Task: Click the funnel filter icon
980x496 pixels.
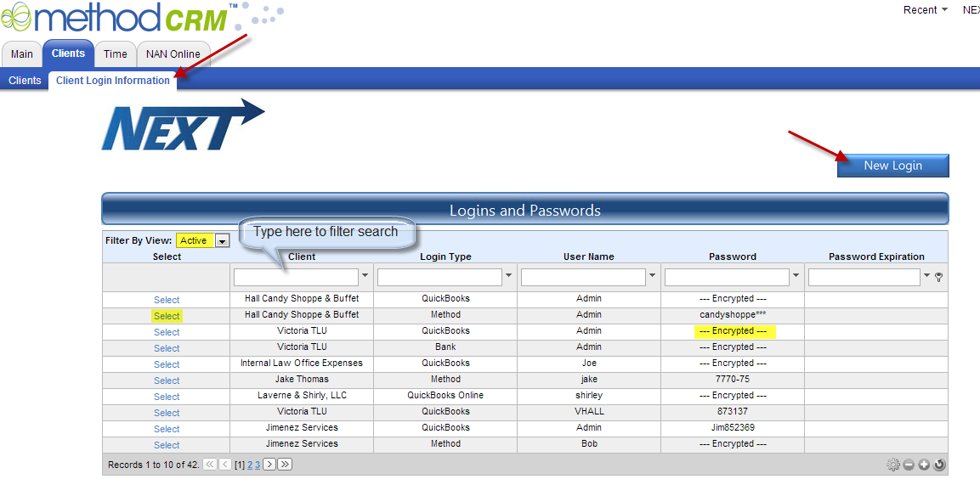Action: [938, 276]
